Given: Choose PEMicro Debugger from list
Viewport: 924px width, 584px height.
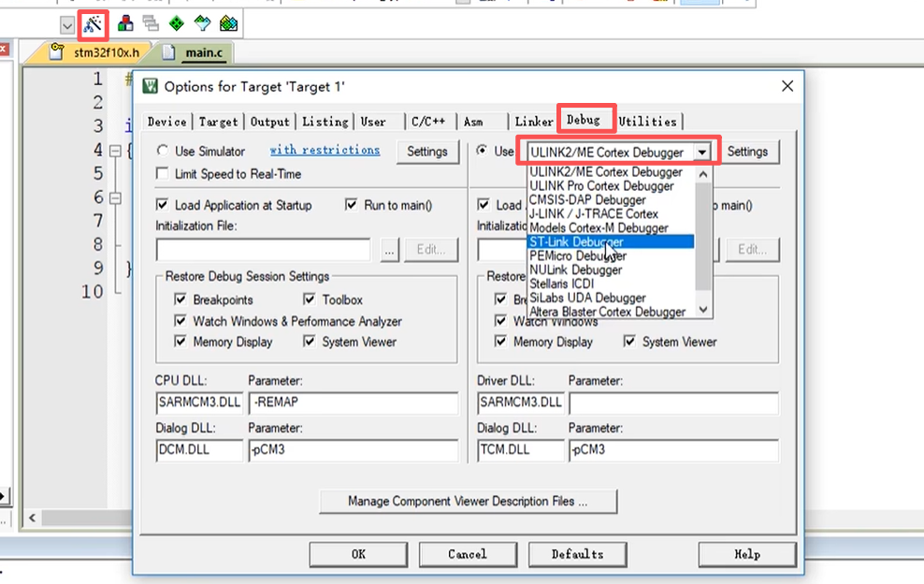Looking at the screenshot, I should click(611, 256).
